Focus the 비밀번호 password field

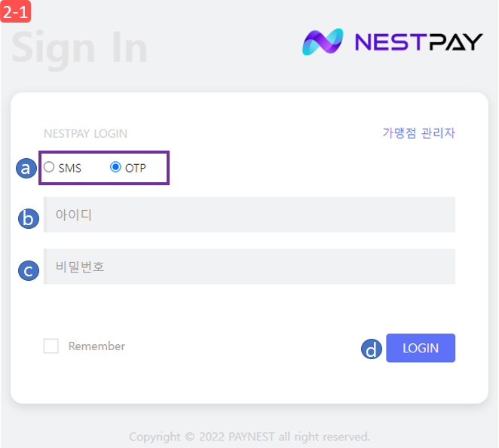pos(249,267)
